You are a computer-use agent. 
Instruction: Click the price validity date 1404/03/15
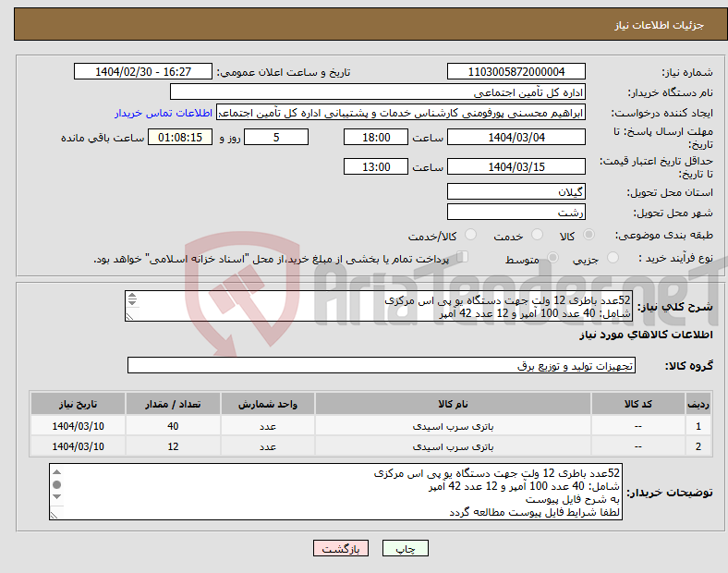[x=516, y=166]
